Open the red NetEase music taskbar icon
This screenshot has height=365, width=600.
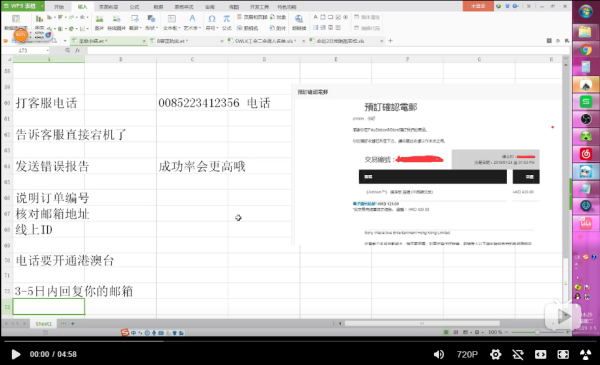(x=585, y=153)
